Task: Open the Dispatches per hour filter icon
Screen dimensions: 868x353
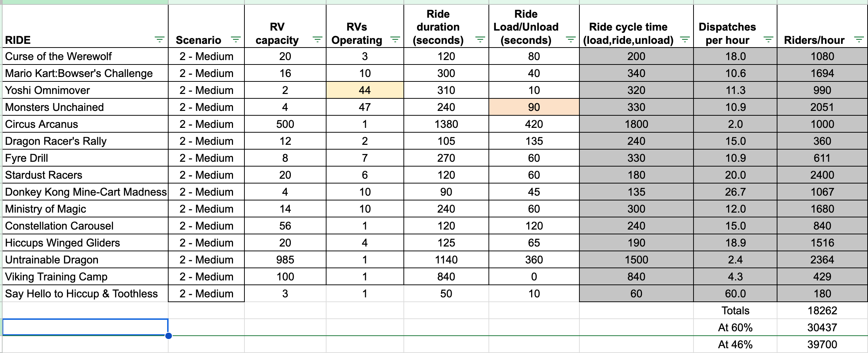Action: click(x=768, y=39)
